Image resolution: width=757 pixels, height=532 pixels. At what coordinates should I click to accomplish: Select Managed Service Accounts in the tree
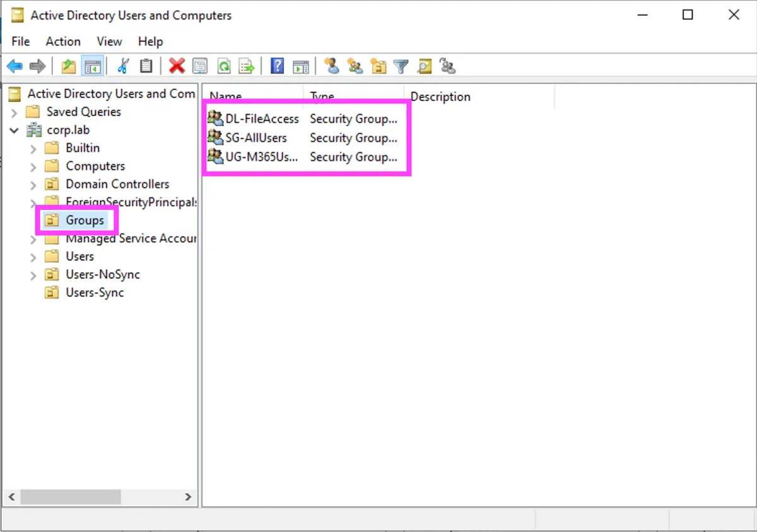[131, 238]
